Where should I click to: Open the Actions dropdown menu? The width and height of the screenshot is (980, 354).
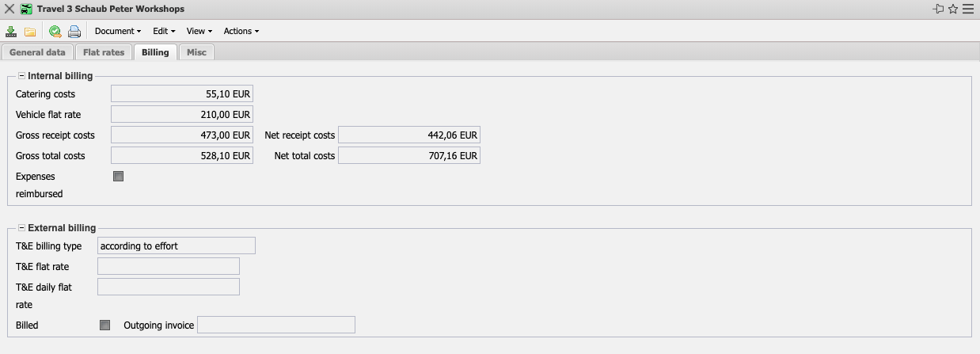click(x=241, y=32)
